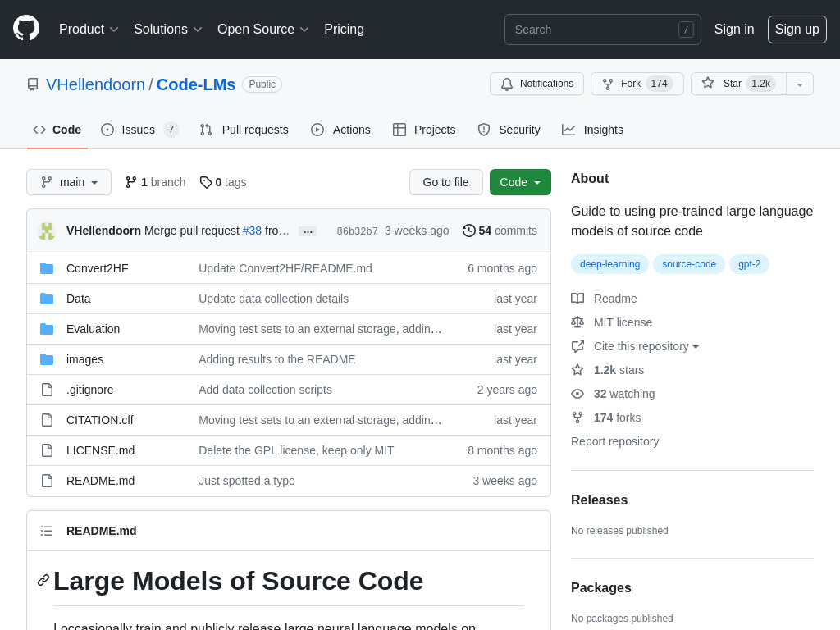Click the Go to file button

(446, 182)
